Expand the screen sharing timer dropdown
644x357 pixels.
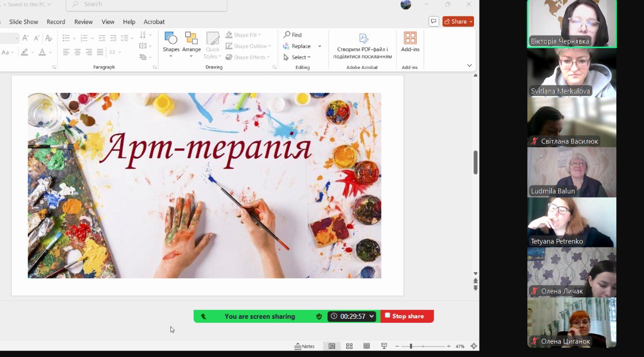coord(371,316)
